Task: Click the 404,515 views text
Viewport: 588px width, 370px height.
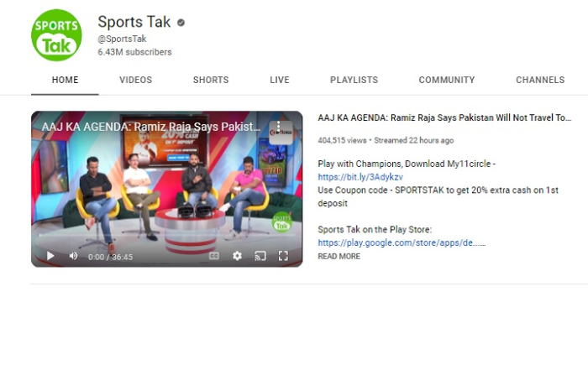Action: (342, 140)
